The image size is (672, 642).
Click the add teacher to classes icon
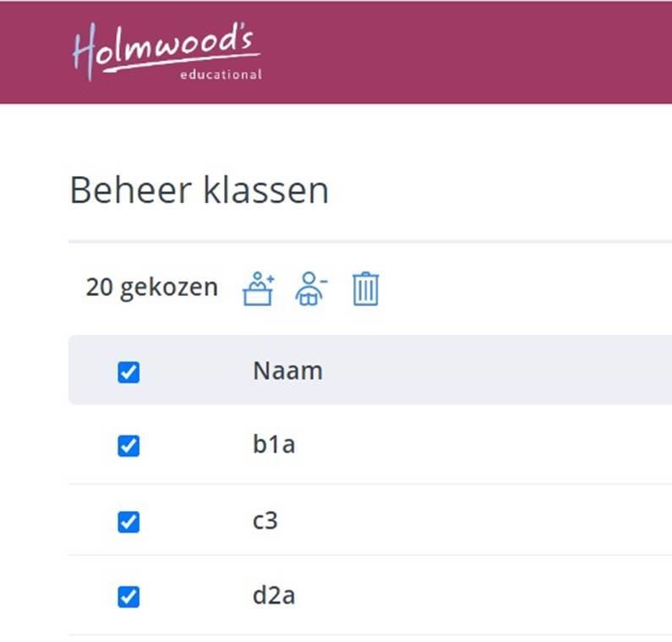[259, 288]
